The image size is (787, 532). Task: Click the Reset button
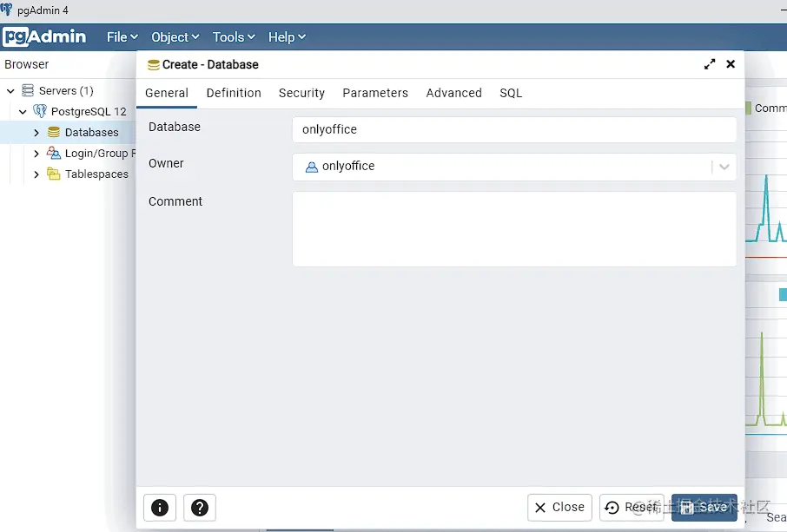pos(632,508)
